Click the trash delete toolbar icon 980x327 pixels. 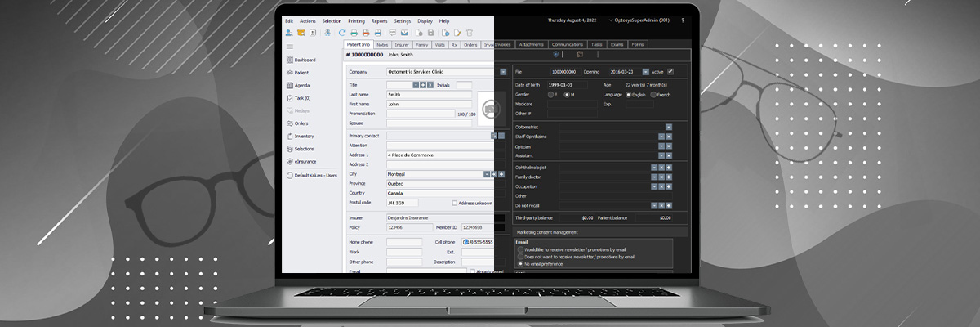(470, 33)
